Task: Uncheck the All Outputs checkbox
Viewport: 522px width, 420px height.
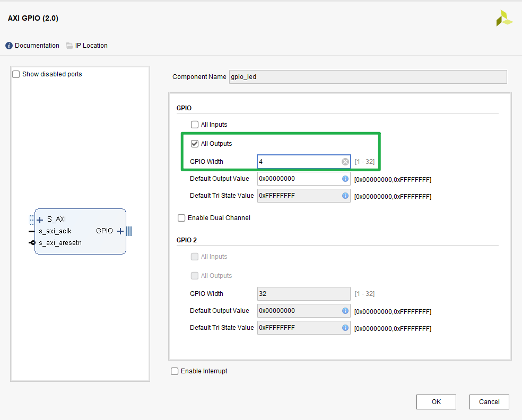Action: click(195, 144)
